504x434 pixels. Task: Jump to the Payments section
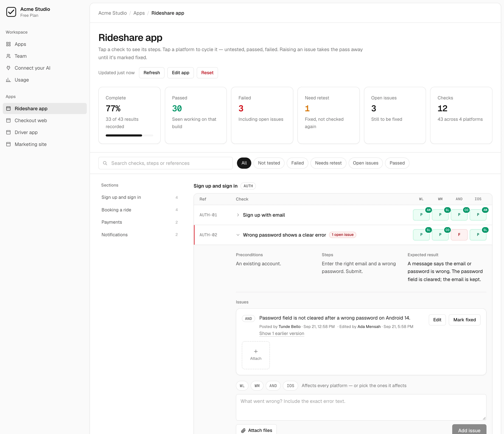pos(140,222)
